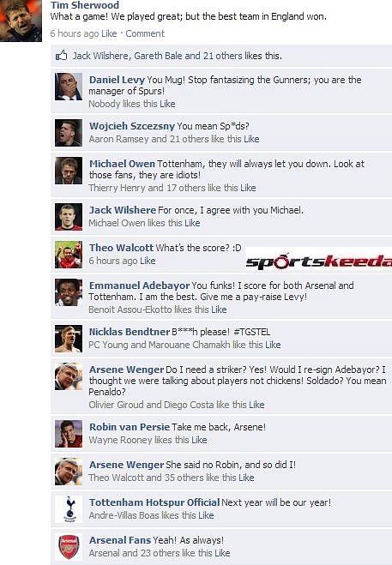This screenshot has width=392, height=565.
Task: Like Daniel Levy's comment
Action: pos(167,104)
